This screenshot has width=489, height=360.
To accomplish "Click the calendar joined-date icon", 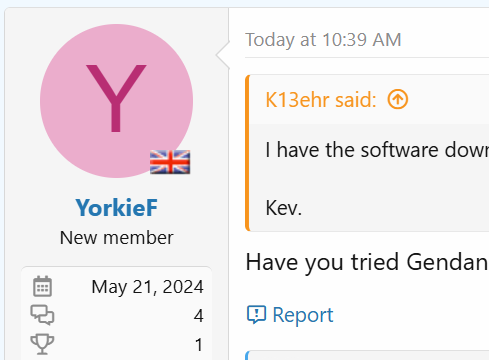I will (x=42, y=286).
